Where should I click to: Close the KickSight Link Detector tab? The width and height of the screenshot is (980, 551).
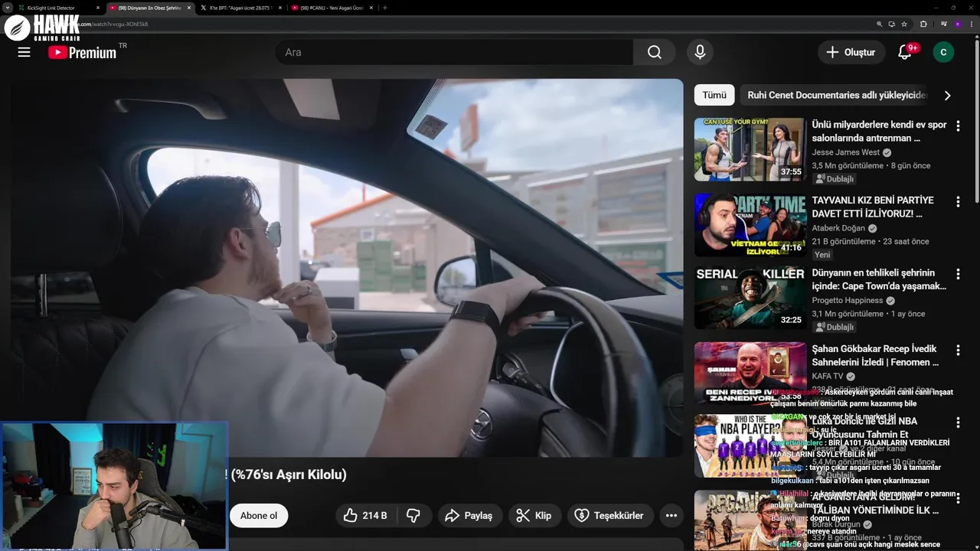pyautogui.click(x=98, y=8)
